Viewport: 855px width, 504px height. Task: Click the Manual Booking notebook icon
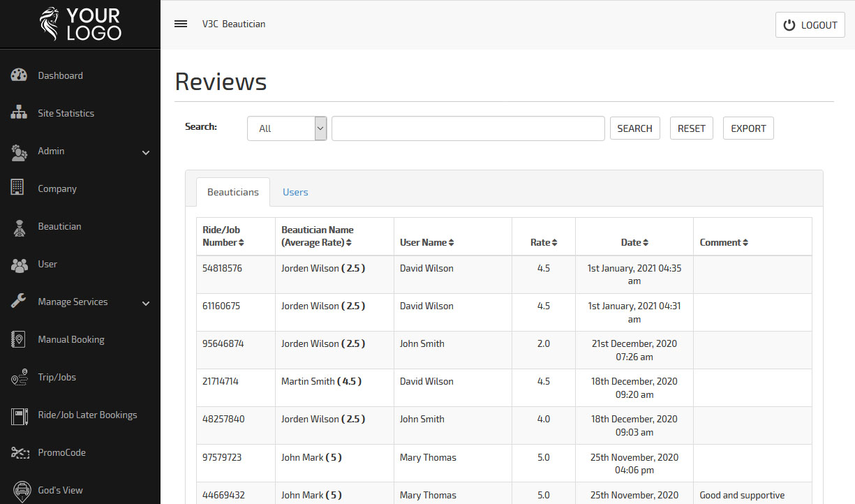point(19,339)
